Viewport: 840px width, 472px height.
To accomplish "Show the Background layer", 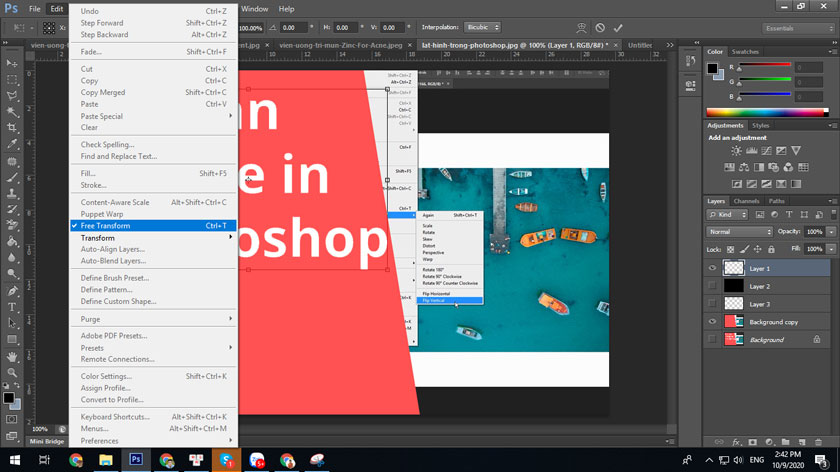I will tap(712, 339).
